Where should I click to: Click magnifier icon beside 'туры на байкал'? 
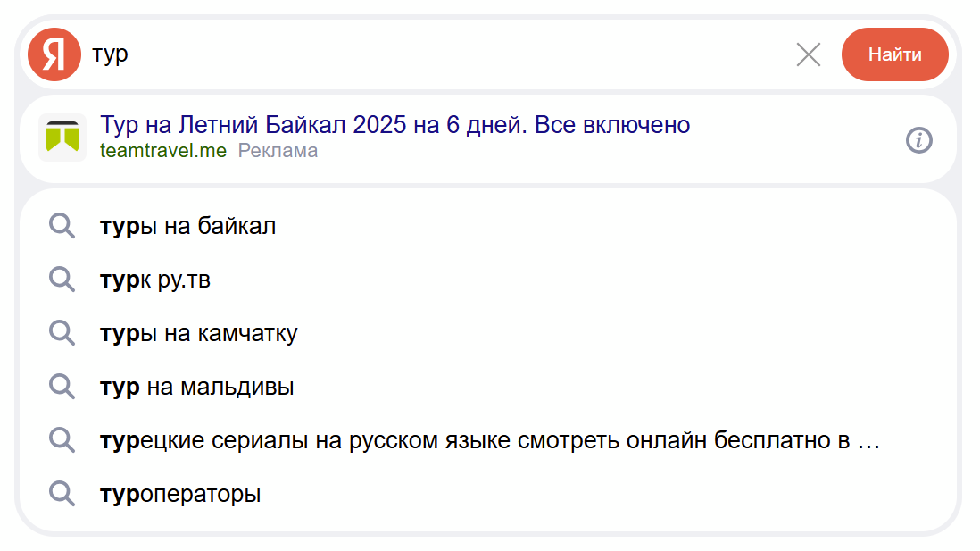[x=62, y=226]
